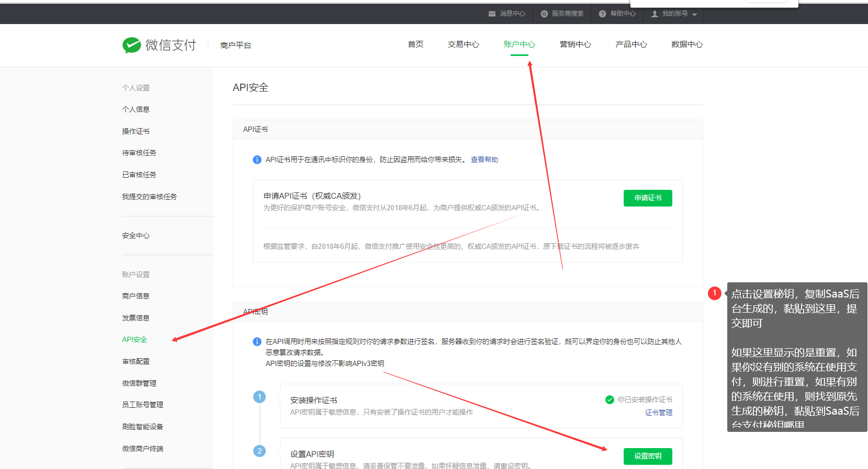Click the green 设置密钥 button
The height and width of the screenshot is (469, 868).
pyautogui.click(x=648, y=456)
